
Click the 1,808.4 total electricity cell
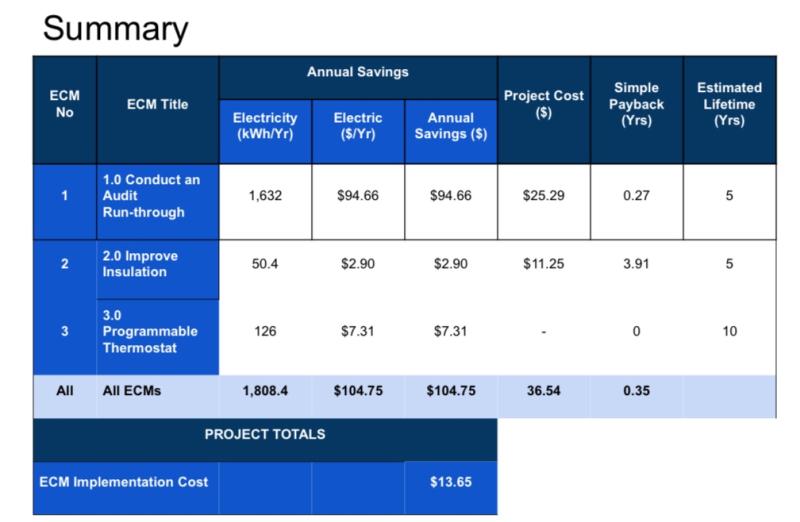(265, 391)
